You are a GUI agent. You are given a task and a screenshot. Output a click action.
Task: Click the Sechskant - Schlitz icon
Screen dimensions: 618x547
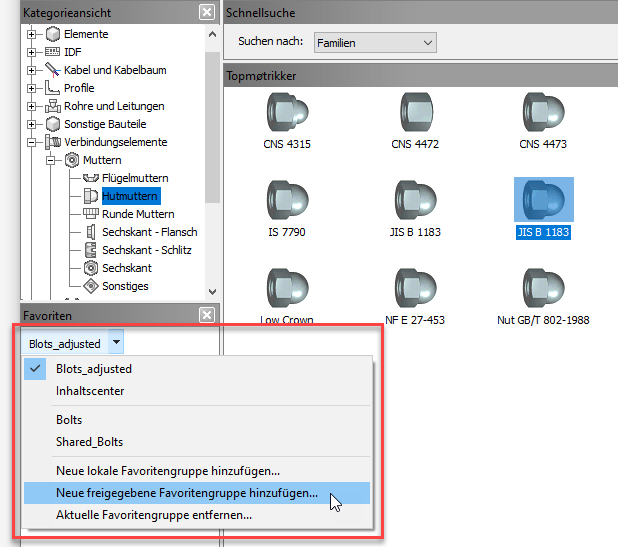pos(91,250)
